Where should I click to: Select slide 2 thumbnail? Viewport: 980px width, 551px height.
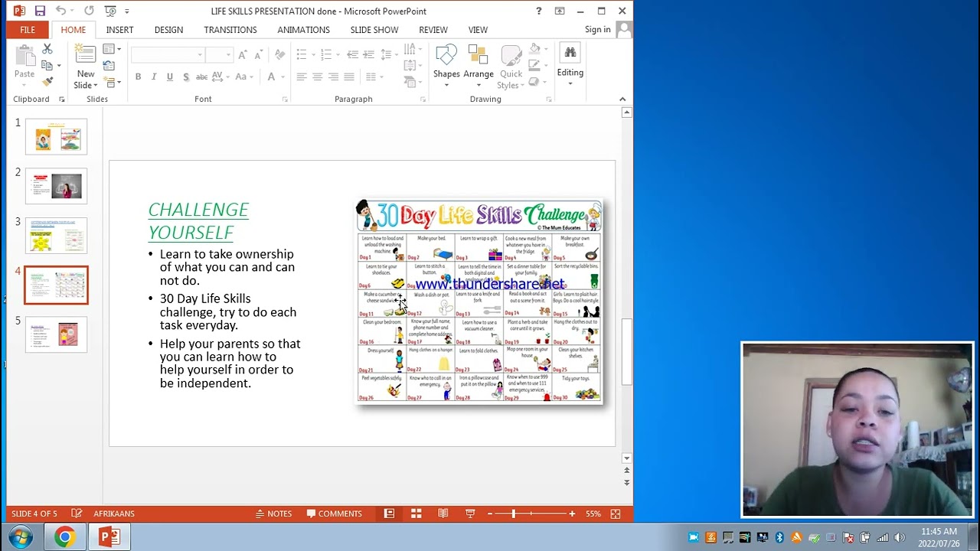coord(56,186)
